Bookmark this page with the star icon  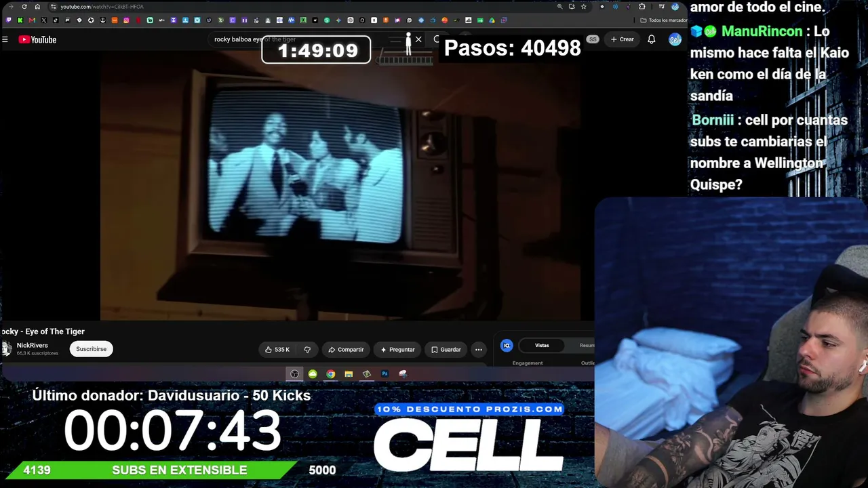point(583,7)
